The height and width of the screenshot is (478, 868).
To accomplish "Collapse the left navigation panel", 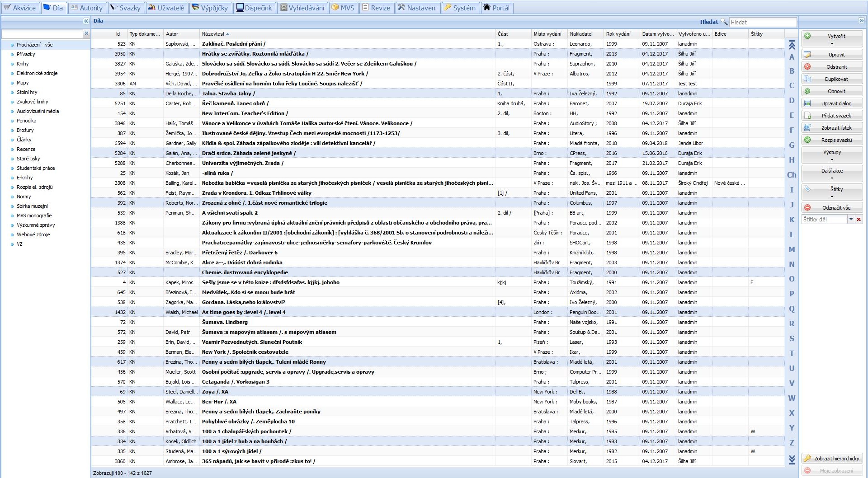I will click(x=86, y=21).
